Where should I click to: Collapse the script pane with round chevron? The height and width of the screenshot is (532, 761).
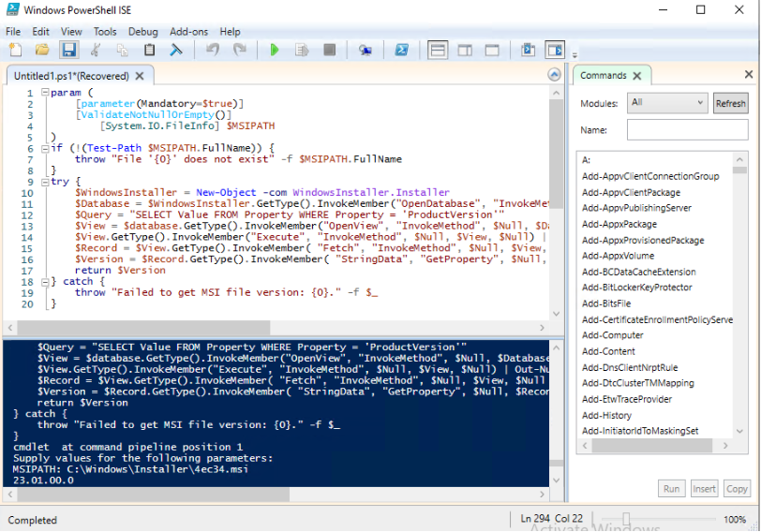tap(554, 75)
